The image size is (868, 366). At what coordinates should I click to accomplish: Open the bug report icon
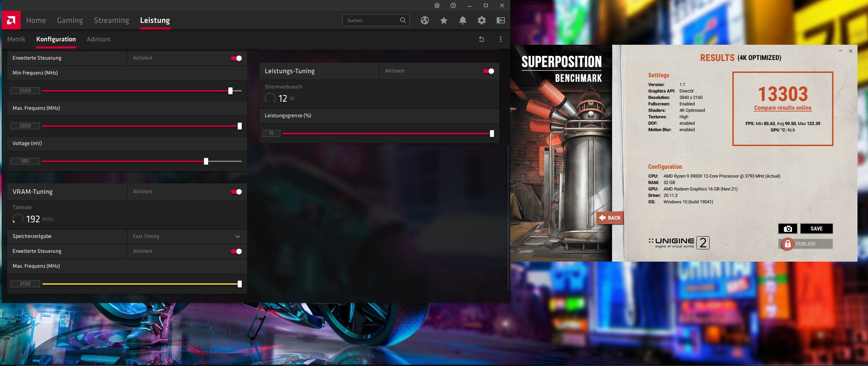(x=437, y=5)
